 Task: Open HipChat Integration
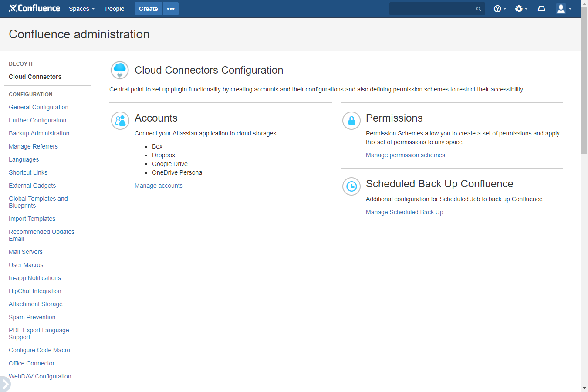[35, 291]
